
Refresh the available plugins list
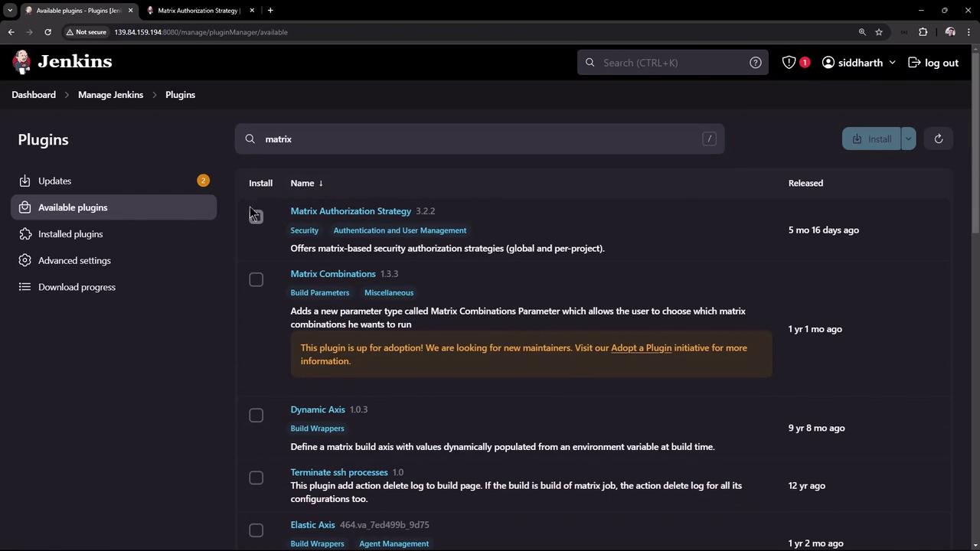pos(939,139)
